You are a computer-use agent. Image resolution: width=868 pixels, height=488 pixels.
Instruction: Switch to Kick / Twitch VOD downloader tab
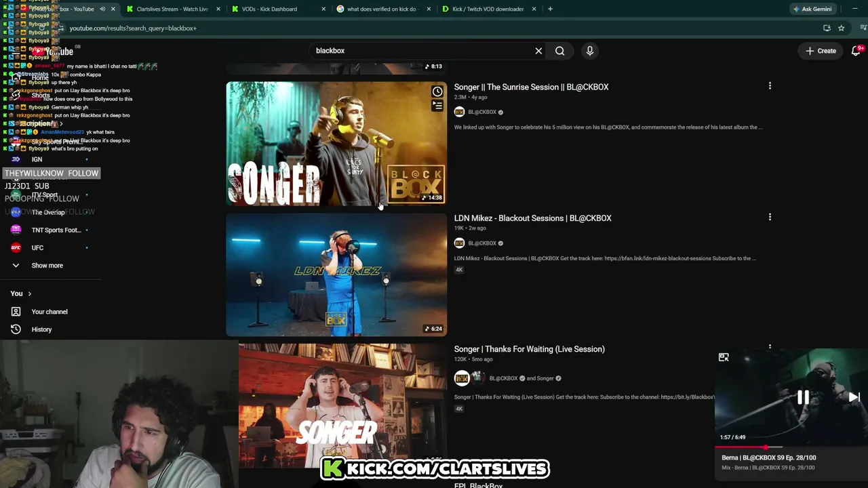click(x=489, y=9)
